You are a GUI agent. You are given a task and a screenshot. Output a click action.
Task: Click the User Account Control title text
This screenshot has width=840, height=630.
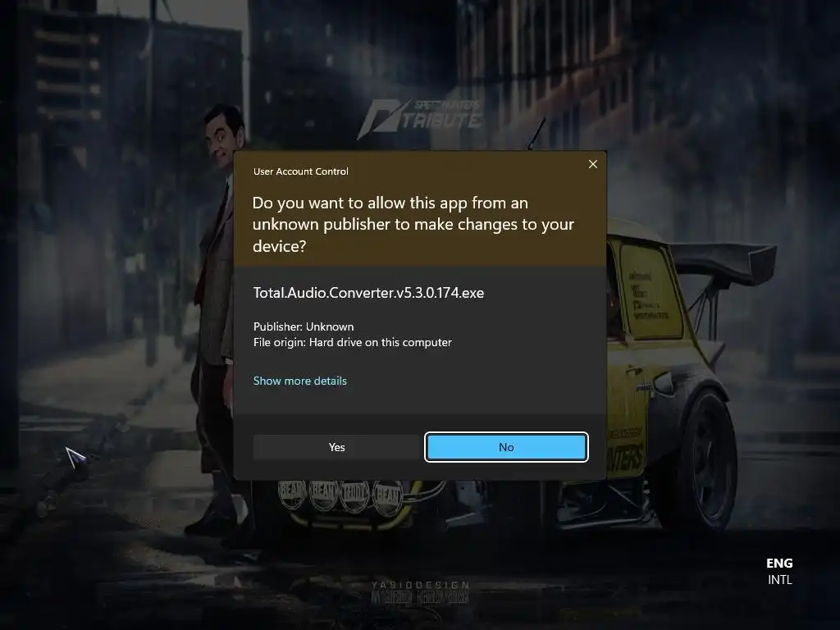[300, 171]
